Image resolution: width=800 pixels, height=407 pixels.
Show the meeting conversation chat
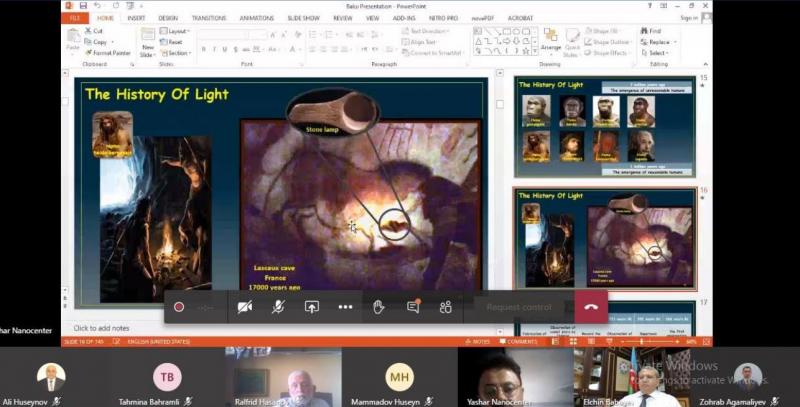(x=413, y=307)
